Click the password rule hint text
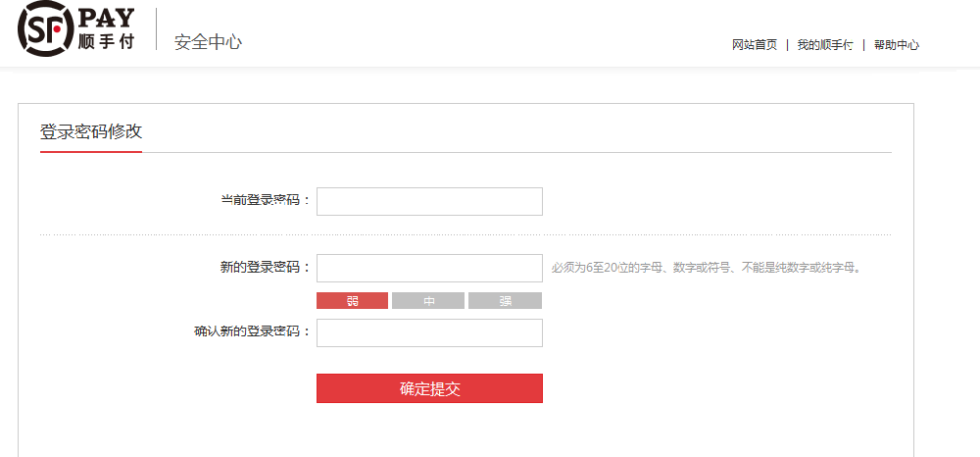Viewport: 980px width, 457px height. tap(707, 268)
